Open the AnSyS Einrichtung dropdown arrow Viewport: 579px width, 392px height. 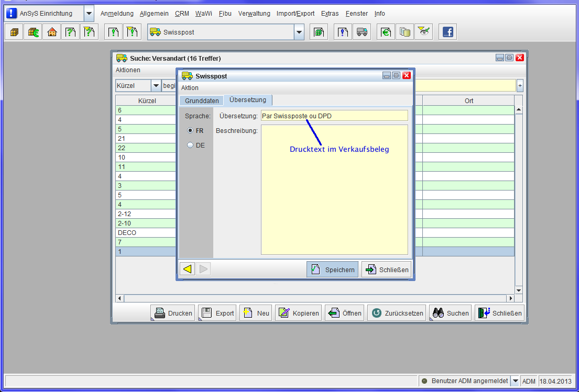(x=89, y=14)
